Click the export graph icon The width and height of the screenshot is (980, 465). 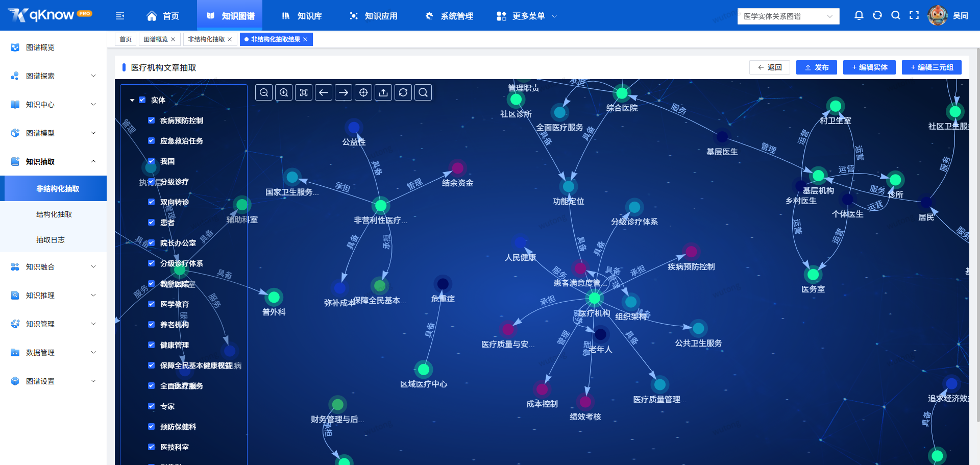point(383,92)
